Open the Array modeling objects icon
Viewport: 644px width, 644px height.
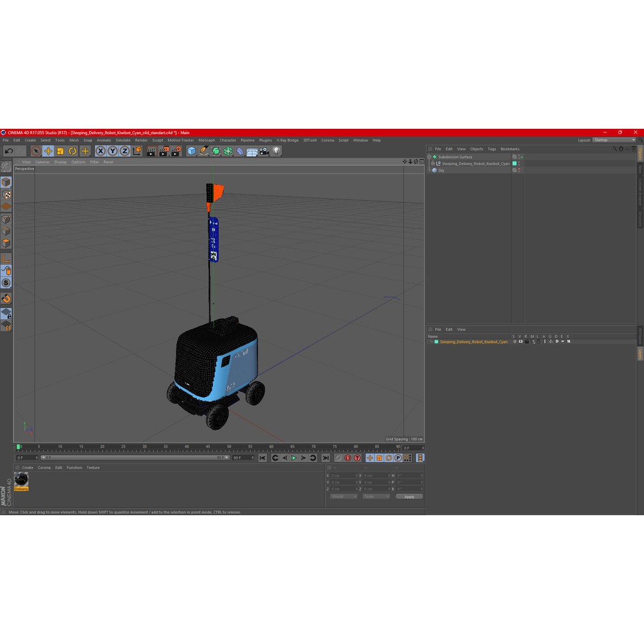click(x=228, y=151)
